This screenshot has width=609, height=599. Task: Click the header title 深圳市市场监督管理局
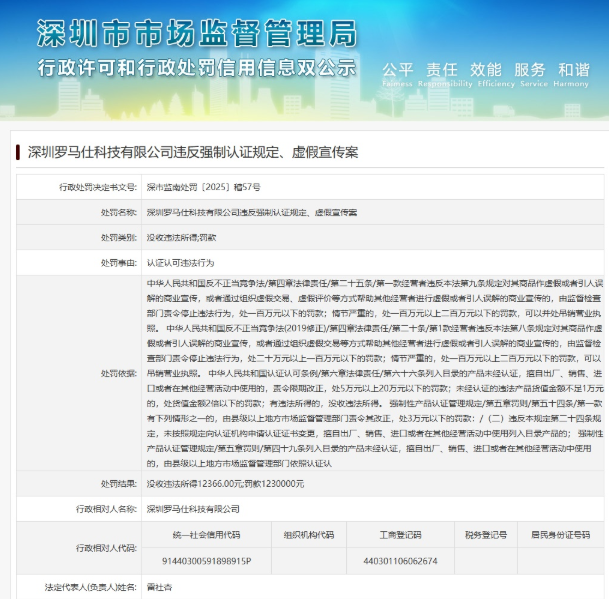197,33
